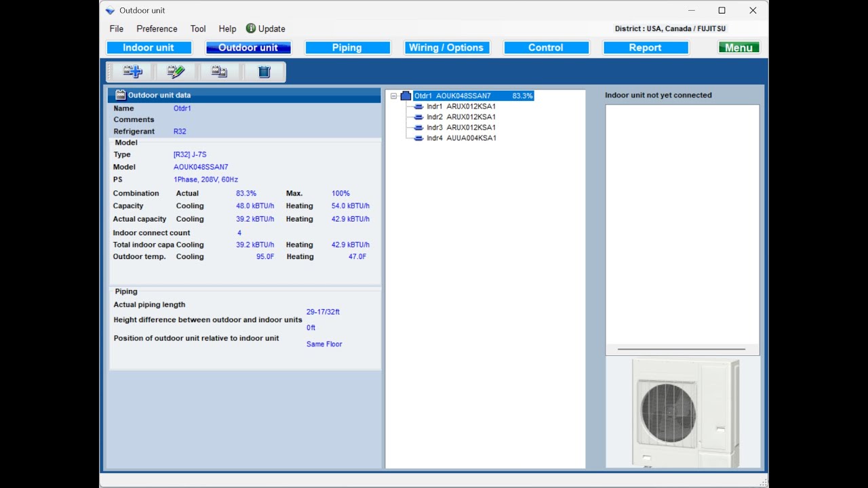Image resolution: width=868 pixels, height=488 pixels.
Task: Go to the Piping tab
Action: [347, 47]
